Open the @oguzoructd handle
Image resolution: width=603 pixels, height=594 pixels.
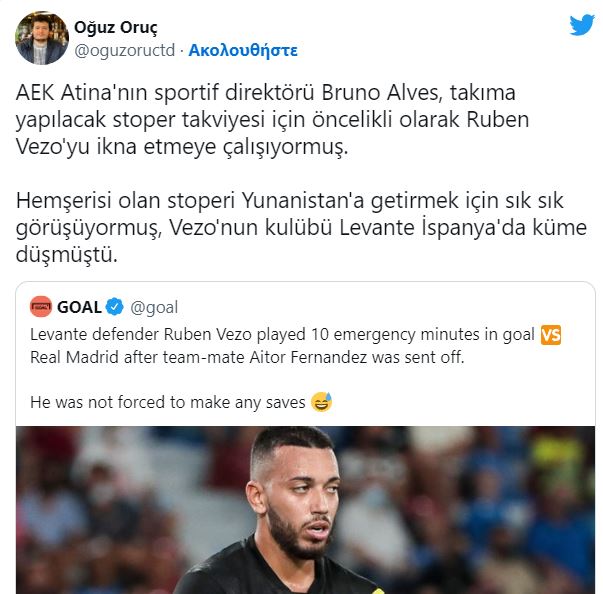(x=125, y=50)
